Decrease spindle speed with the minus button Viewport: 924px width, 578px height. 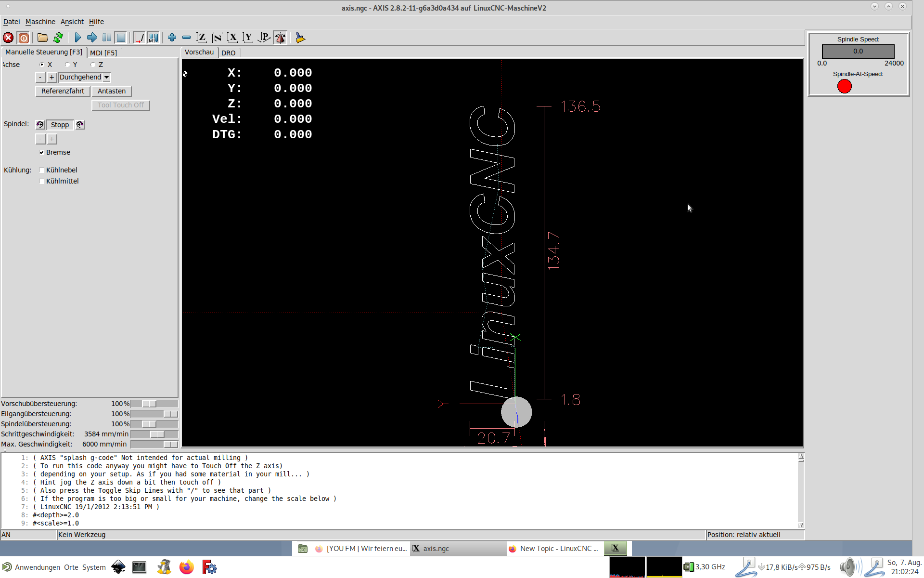(x=40, y=139)
